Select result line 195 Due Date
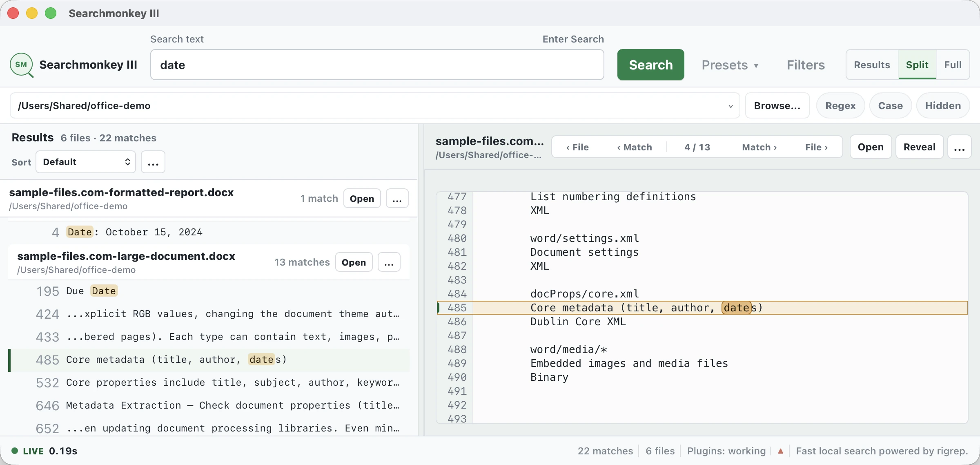The width and height of the screenshot is (980, 465). point(209,291)
